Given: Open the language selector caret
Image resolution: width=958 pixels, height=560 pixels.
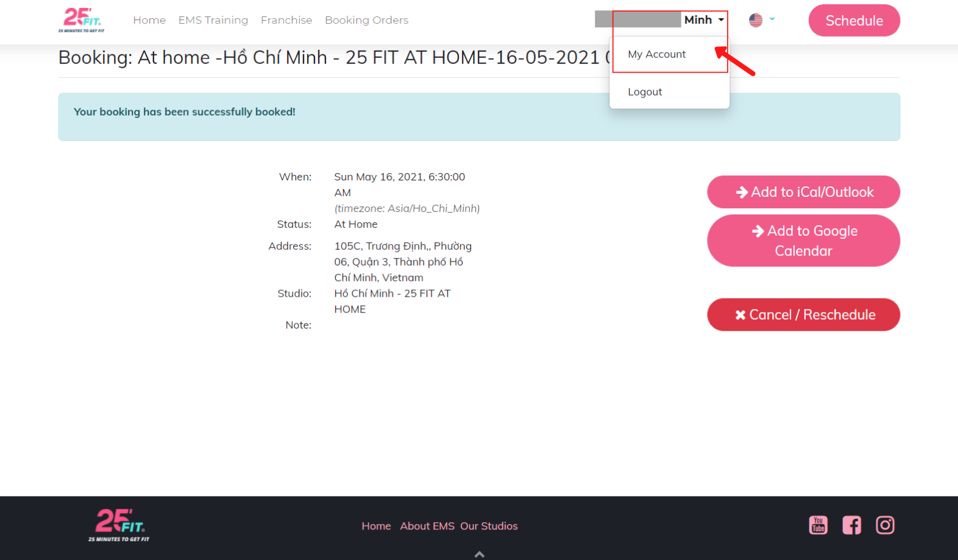Looking at the screenshot, I should tap(772, 19).
